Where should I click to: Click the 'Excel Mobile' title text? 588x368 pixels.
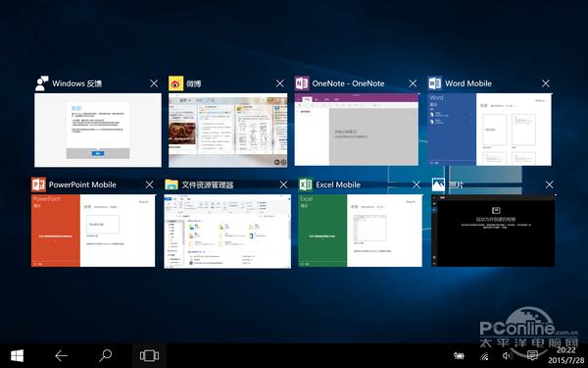[338, 184]
